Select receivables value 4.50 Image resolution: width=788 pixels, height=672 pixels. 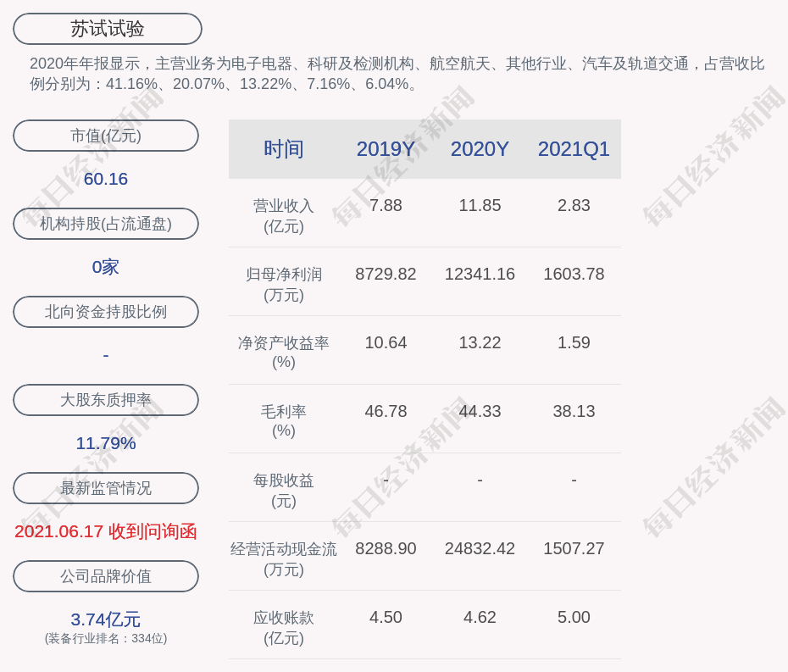[386, 617]
